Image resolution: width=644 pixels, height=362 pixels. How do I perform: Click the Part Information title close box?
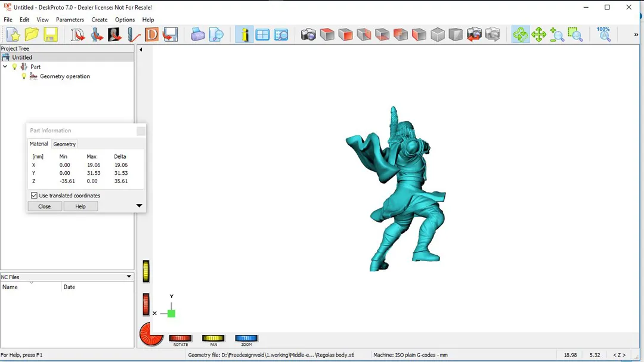click(141, 131)
